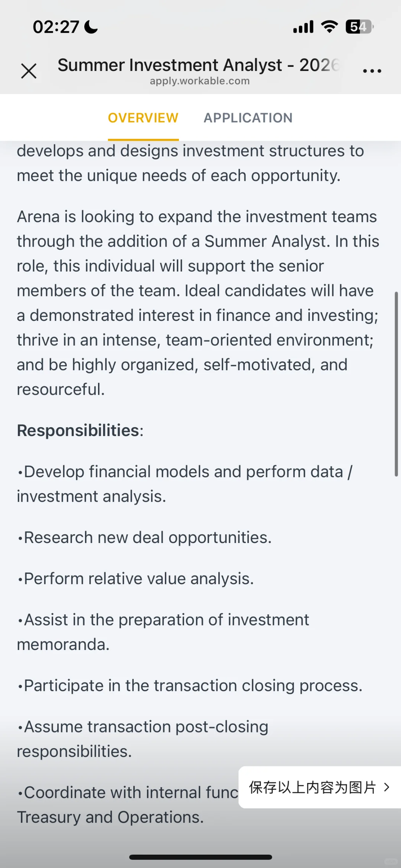This screenshot has height=868, width=401.
Task: Tap the home indicator bar
Action: pos(200,857)
